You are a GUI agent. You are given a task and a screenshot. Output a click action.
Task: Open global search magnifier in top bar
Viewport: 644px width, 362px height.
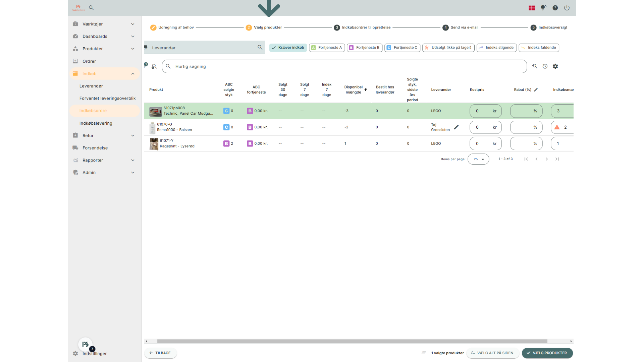click(91, 8)
